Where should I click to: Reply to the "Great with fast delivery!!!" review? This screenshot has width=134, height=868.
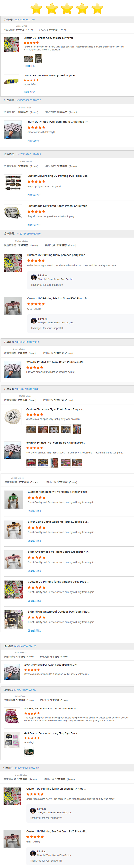tap(34, 141)
